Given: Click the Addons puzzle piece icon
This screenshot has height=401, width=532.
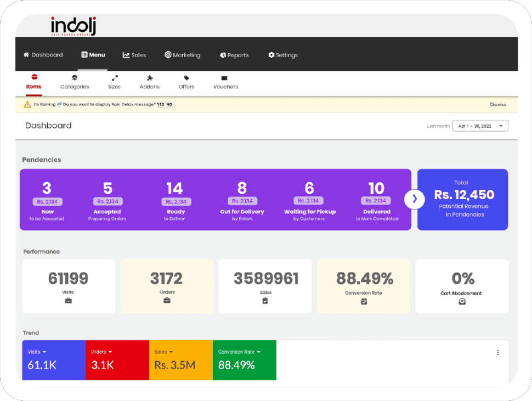Looking at the screenshot, I should [149, 78].
